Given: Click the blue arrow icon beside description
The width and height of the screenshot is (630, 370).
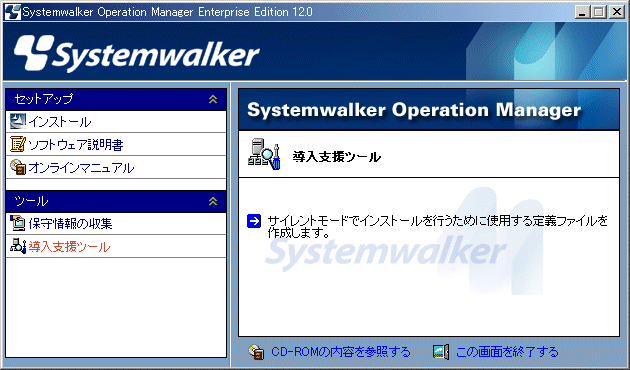Looking at the screenshot, I should (254, 221).
